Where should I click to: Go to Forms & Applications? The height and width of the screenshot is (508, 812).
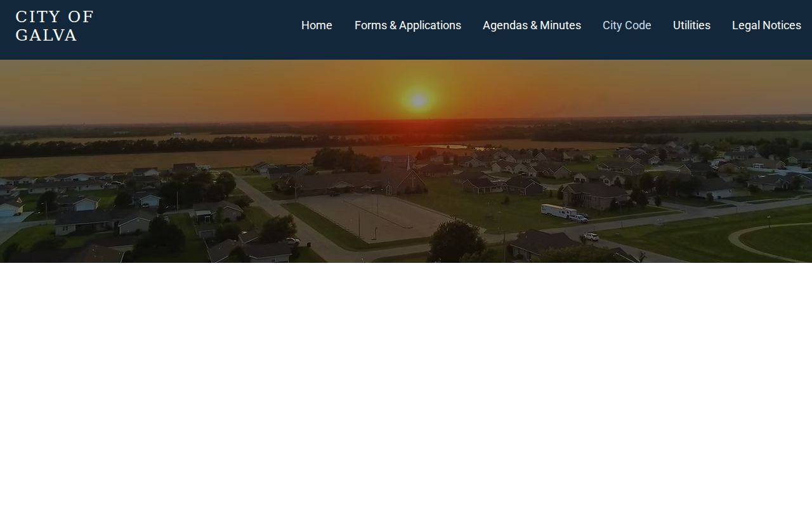408,25
